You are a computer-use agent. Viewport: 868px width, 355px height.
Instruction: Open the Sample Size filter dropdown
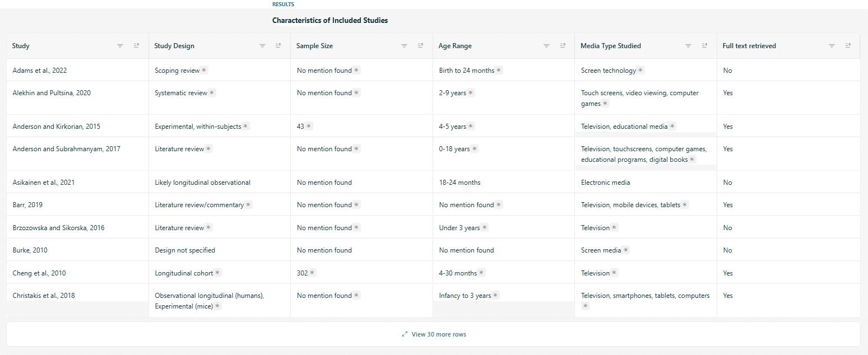click(404, 46)
